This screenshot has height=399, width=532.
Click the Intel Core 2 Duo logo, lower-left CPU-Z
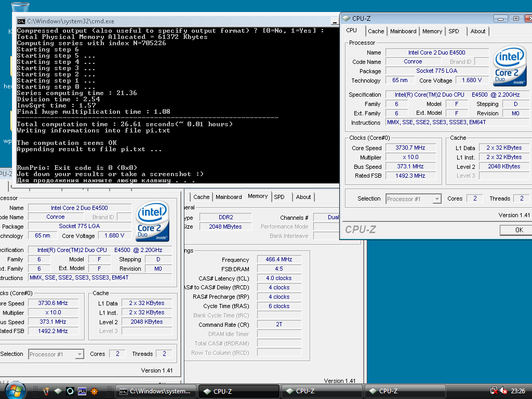click(153, 221)
